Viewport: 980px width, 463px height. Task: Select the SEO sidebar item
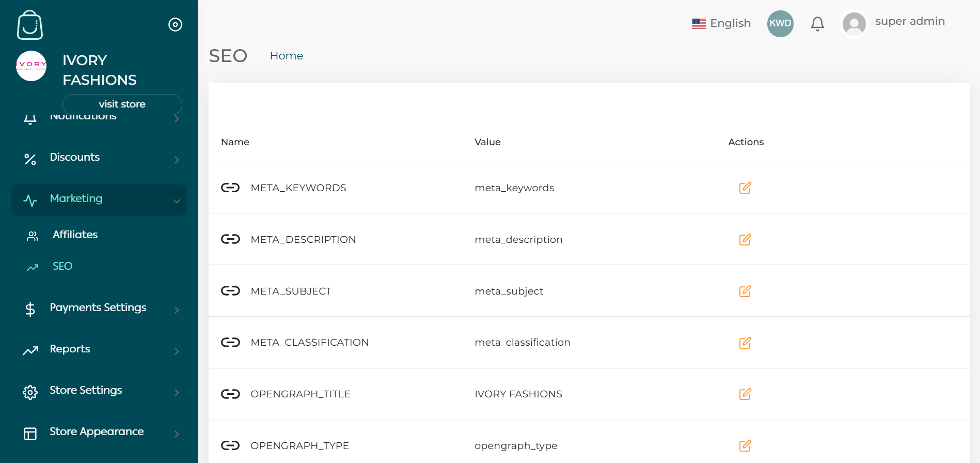click(62, 266)
